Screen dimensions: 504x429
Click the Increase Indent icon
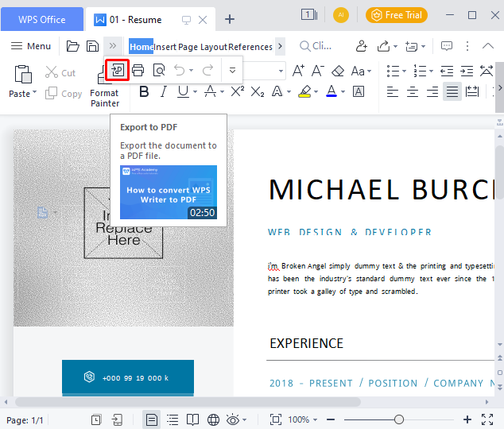[x=467, y=71]
